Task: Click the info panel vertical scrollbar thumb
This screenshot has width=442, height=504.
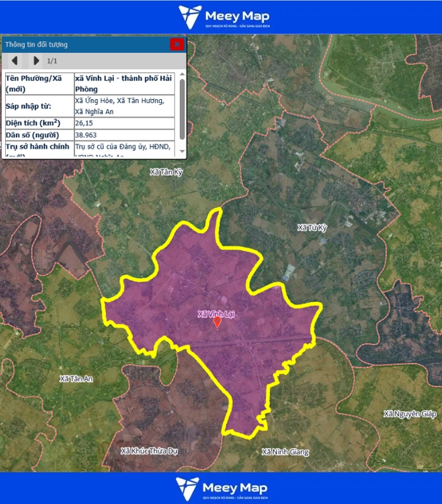Action: (x=182, y=108)
